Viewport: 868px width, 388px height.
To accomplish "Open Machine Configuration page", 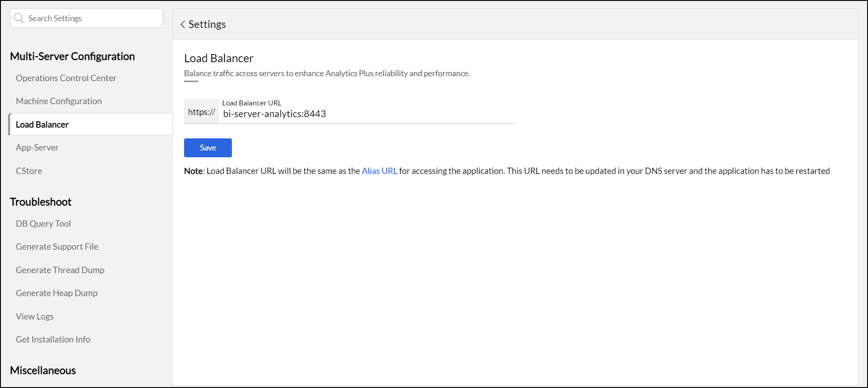I will coord(59,101).
